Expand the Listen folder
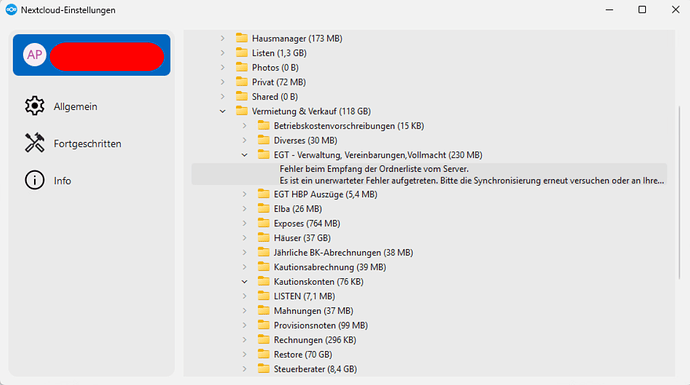This screenshot has height=385, width=690. [x=223, y=53]
